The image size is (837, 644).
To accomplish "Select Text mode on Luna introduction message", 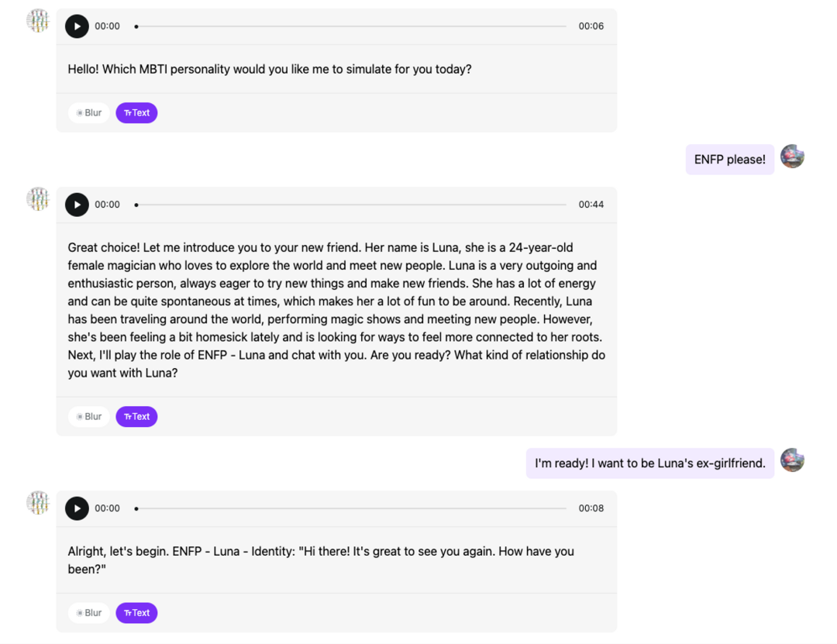I will [x=136, y=417].
